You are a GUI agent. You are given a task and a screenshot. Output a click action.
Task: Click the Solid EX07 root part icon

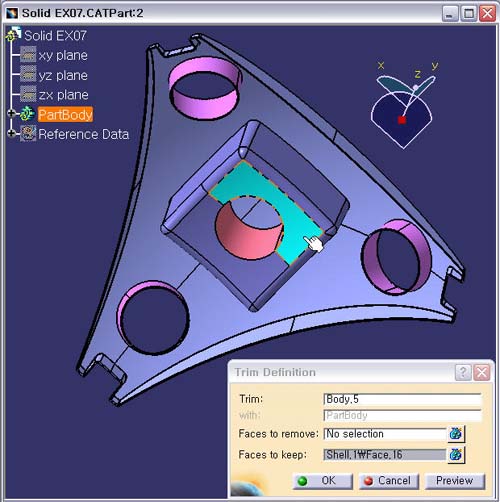13,34
